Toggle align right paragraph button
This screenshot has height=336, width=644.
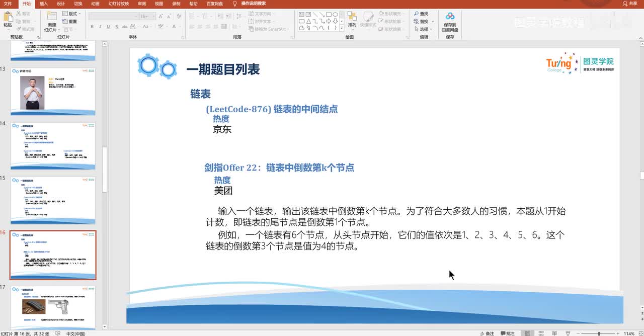click(208, 27)
